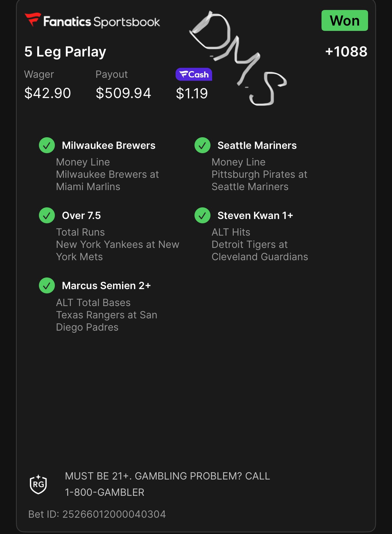Click the Over 7.5 green checkmark
The image size is (392, 534).
(x=47, y=216)
